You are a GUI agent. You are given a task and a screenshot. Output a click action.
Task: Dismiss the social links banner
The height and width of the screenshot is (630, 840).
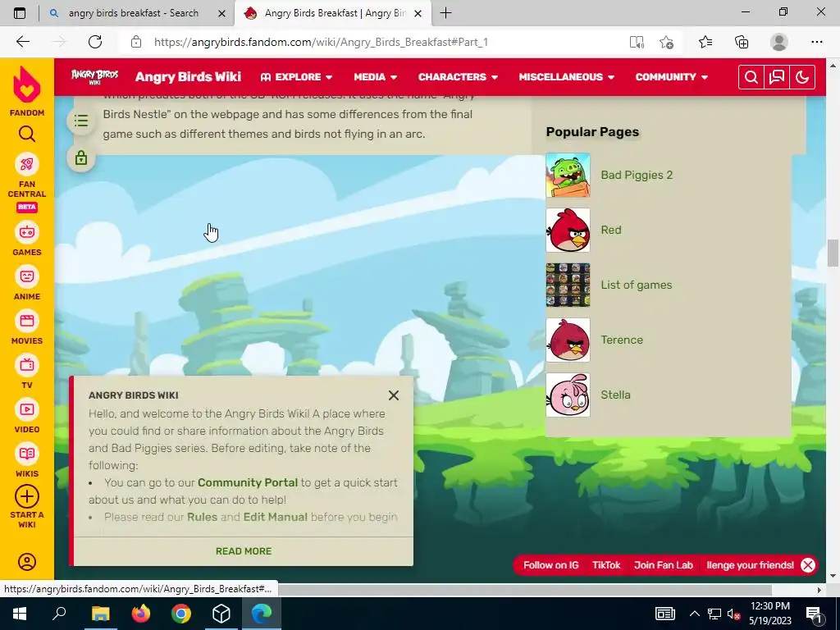coord(808,565)
